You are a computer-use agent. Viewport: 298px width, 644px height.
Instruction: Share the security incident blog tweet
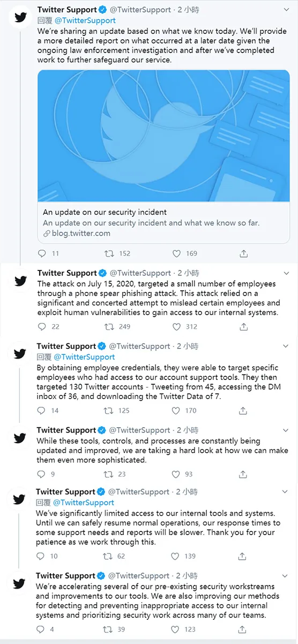tap(243, 253)
